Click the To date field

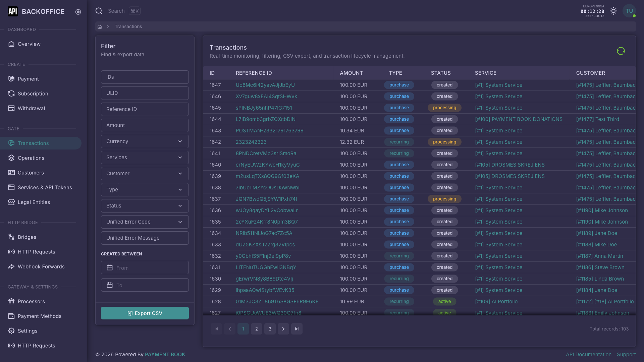click(145, 285)
